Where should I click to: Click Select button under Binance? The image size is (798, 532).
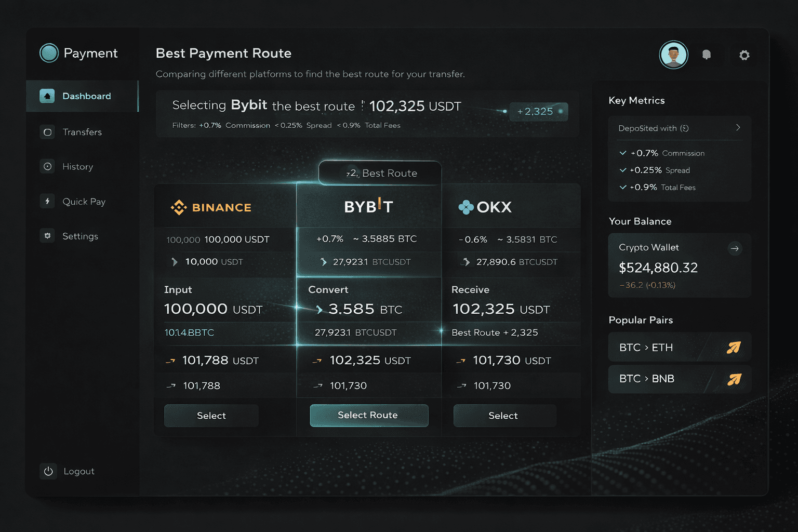pyautogui.click(x=211, y=416)
